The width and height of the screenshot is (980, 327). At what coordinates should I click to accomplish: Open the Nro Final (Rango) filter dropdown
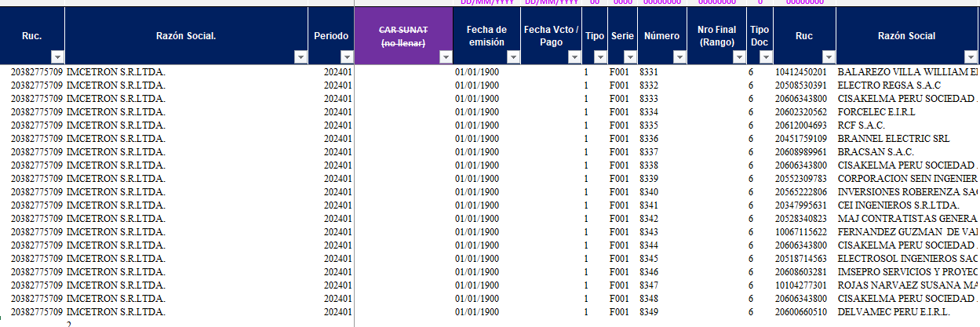(739, 57)
